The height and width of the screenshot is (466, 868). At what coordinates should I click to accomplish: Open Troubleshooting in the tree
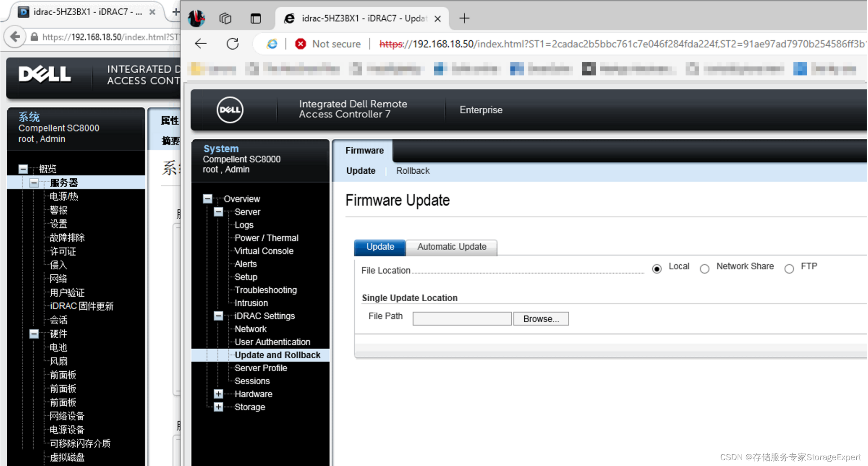click(266, 290)
